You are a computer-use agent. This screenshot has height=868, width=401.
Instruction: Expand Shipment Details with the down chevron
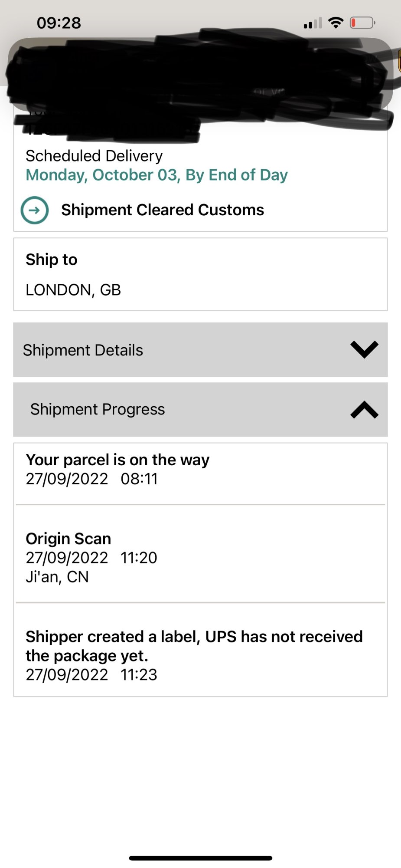[x=364, y=349]
